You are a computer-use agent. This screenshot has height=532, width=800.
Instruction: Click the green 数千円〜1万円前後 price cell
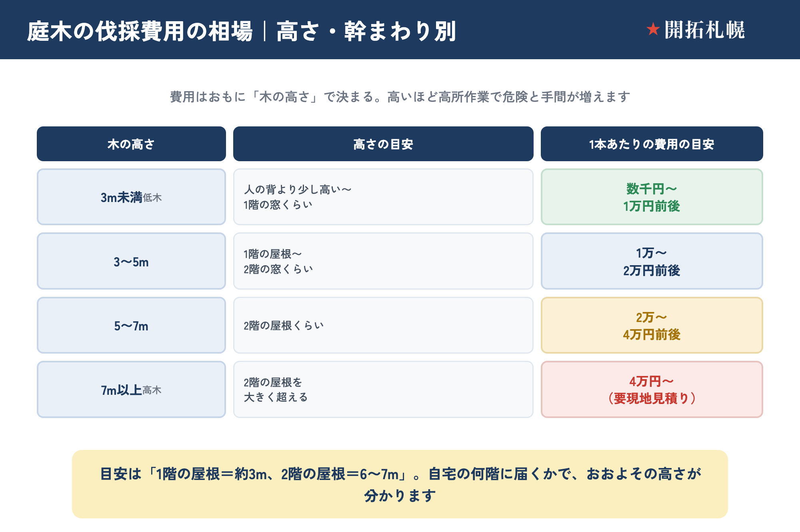652,197
